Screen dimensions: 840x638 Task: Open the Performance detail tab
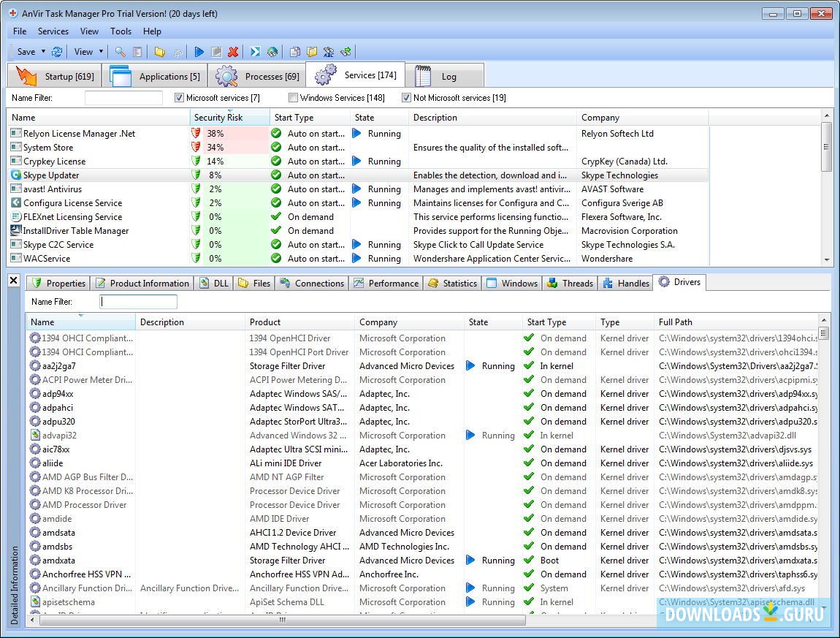386,284
